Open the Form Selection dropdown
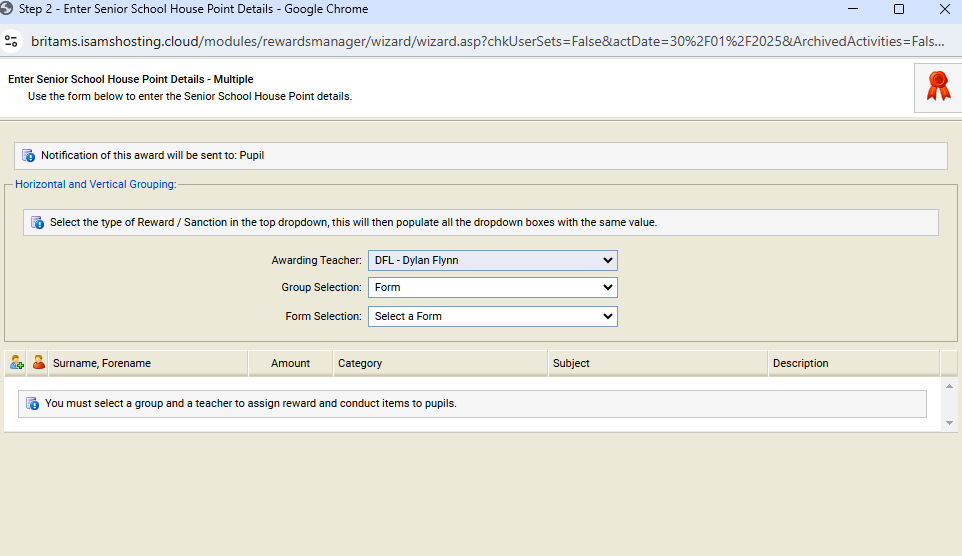This screenshot has height=556, width=962. [x=492, y=316]
